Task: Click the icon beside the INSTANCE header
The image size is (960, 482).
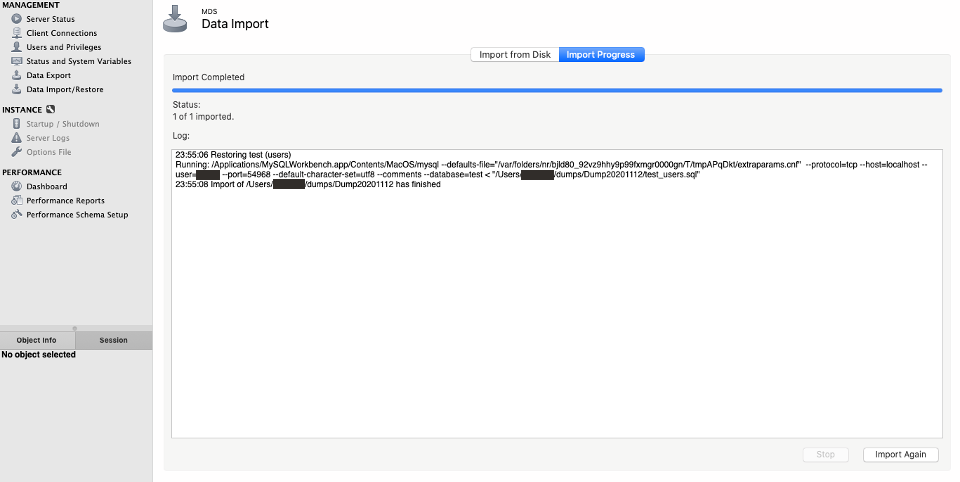Action: 50,109
